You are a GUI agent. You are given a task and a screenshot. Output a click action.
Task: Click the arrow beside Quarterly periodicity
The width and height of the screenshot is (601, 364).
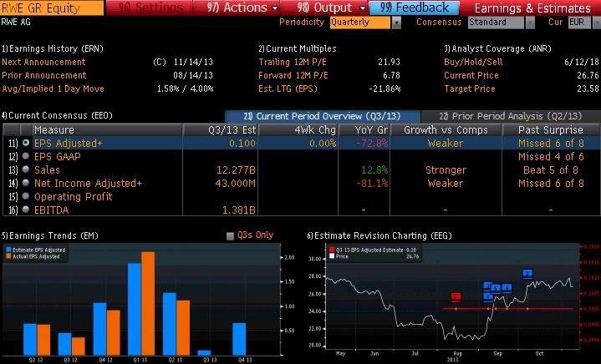click(396, 23)
